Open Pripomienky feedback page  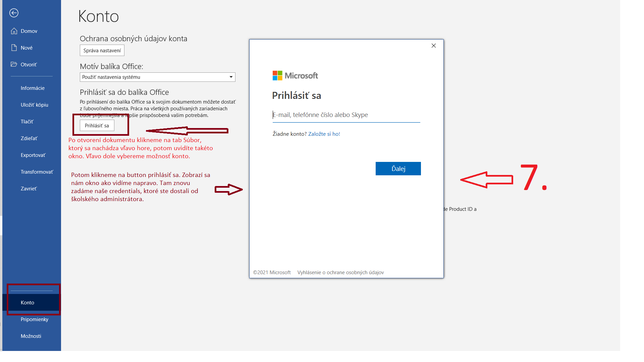(32, 319)
